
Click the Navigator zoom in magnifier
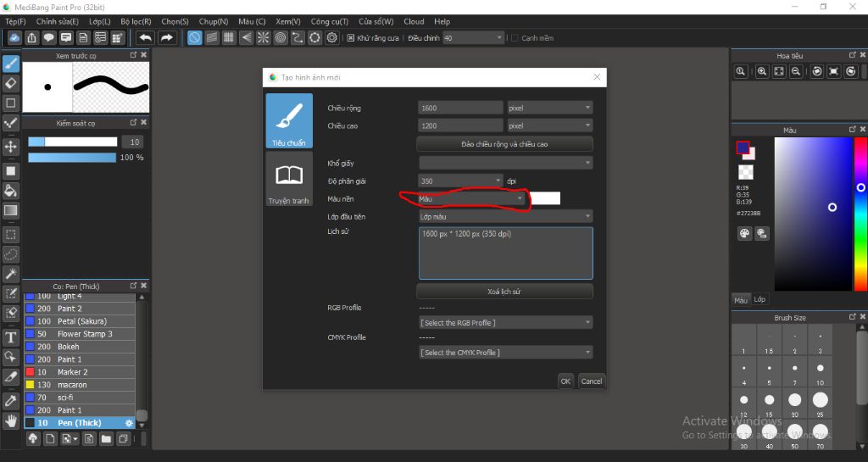762,71
